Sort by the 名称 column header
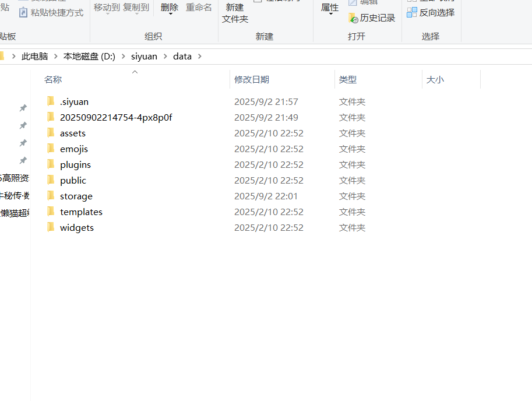This screenshot has width=532, height=401. pyautogui.click(x=53, y=79)
